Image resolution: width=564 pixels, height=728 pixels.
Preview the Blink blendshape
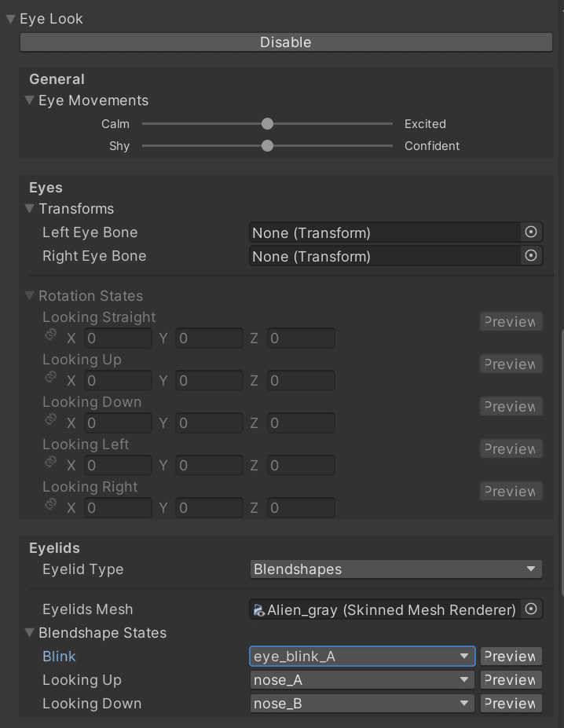click(x=511, y=657)
